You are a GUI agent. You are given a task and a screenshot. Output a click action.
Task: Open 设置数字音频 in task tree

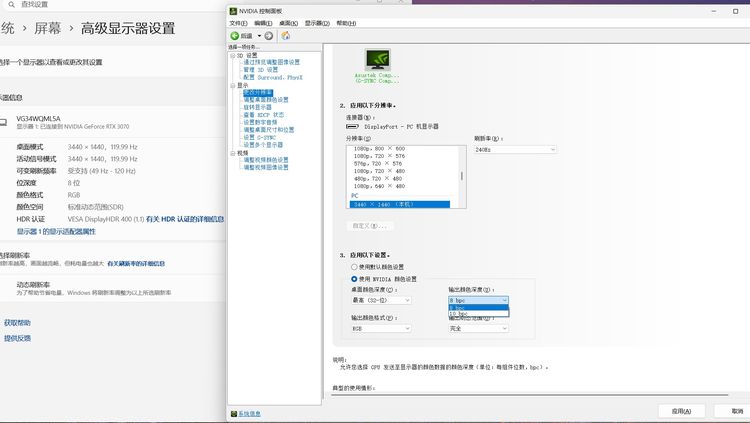[260, 122]
